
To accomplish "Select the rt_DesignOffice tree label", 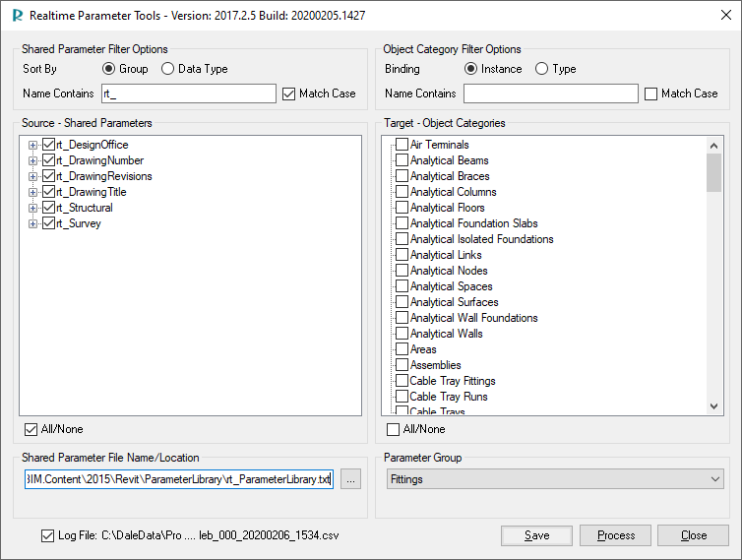I will [93, 145].
